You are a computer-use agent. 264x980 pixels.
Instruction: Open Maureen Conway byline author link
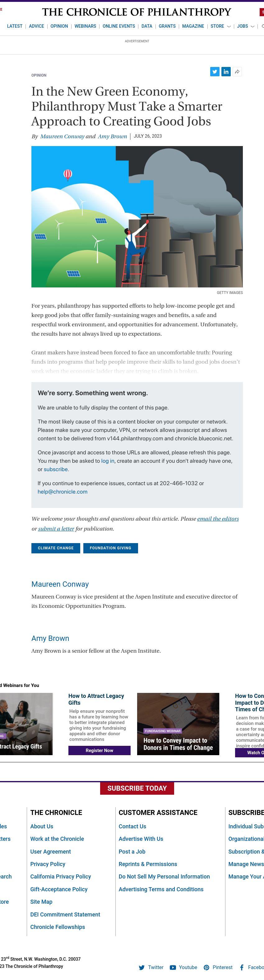click(62, 136)
